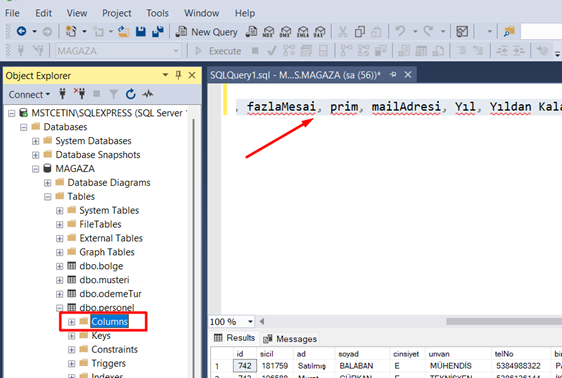This screenshot has height=378, width=562.
Task: Click the Undo arrow icon
Action: point(400,31)
